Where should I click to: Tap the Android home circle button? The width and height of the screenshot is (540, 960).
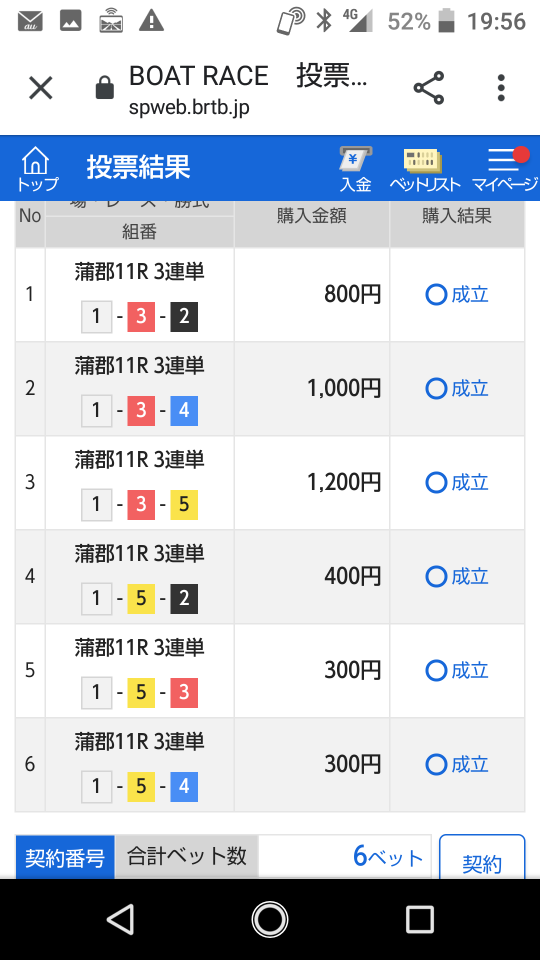(269, 919)
